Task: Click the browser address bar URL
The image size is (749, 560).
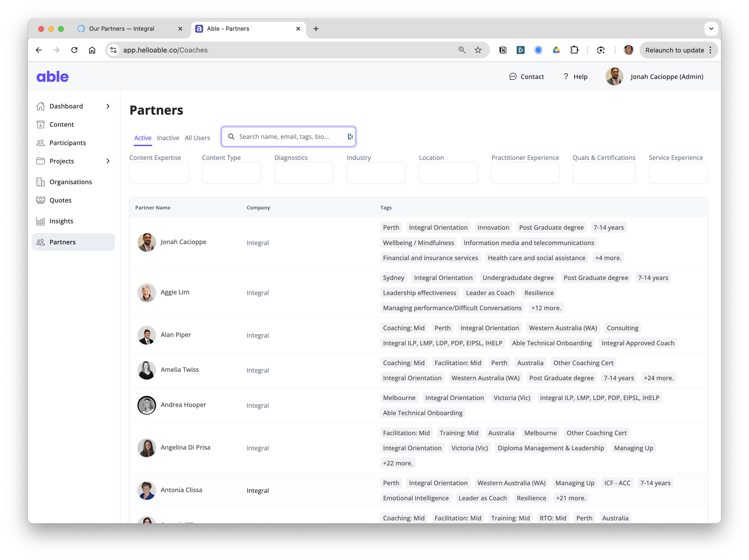Action: click(x=165, y=50)
